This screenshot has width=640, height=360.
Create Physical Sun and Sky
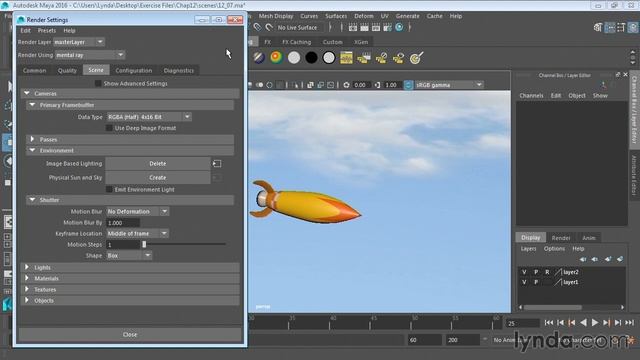tap(158, 178)
